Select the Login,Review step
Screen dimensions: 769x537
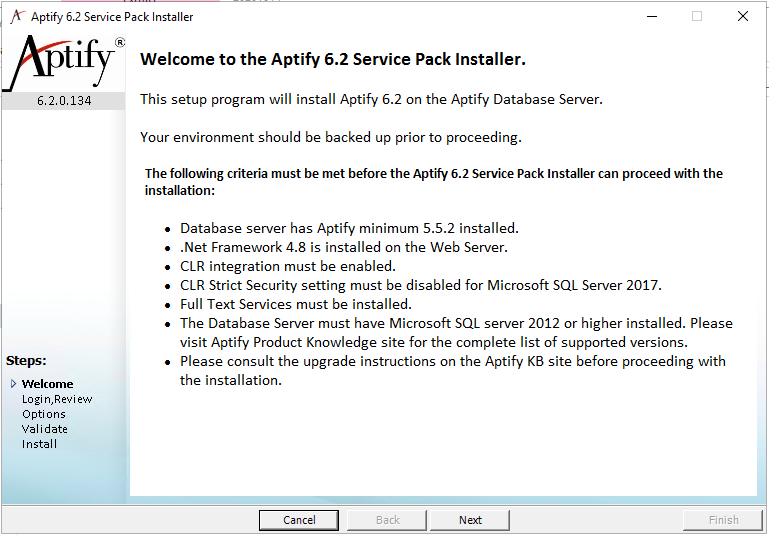(x=57, y=399)
